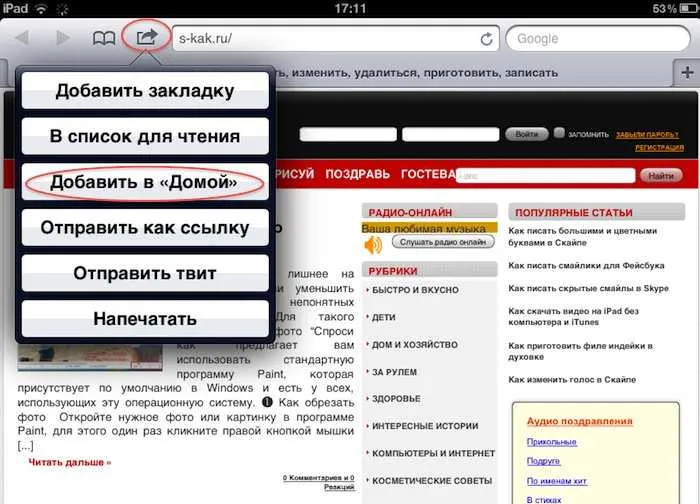Open БЫСТРО И ВКУСНО category
This screenshot has width=700, height=504.
click(415, 290)
